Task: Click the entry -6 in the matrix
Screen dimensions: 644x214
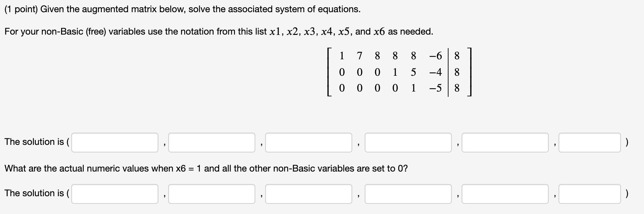Action: click(x=436, y=56)
